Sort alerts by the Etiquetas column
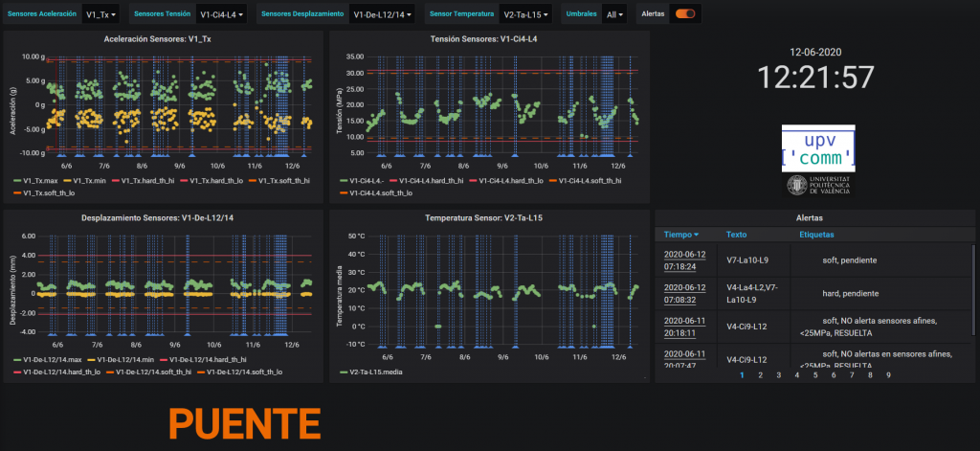Screen dimensions: 980x451 (x=817, y=235)
